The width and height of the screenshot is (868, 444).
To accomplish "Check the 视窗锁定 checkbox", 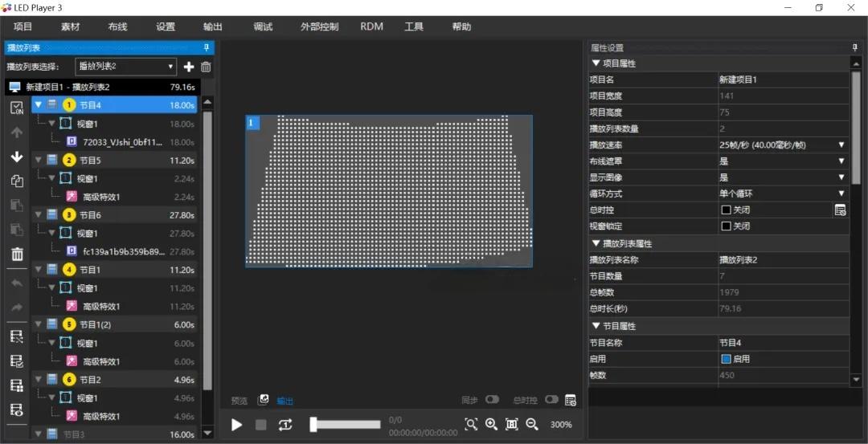I will point(727,226).
